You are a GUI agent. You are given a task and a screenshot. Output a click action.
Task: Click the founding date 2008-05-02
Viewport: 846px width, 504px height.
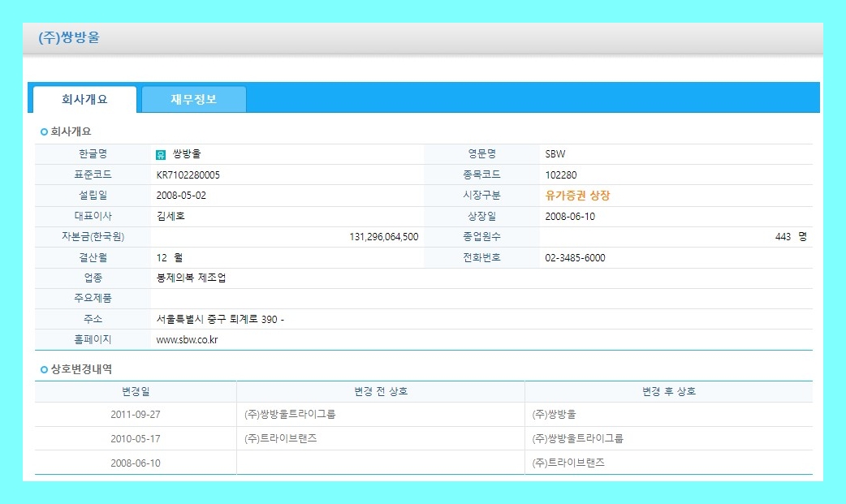tap(181, 196)
